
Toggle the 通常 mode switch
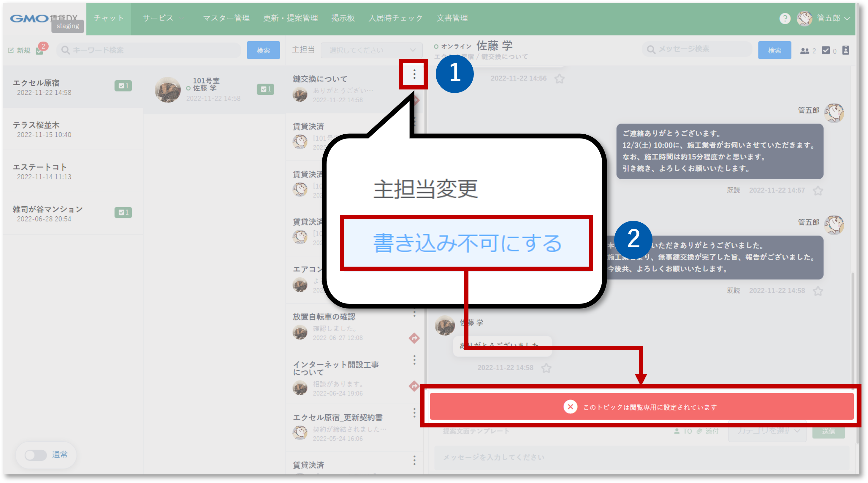coord(36,455)
